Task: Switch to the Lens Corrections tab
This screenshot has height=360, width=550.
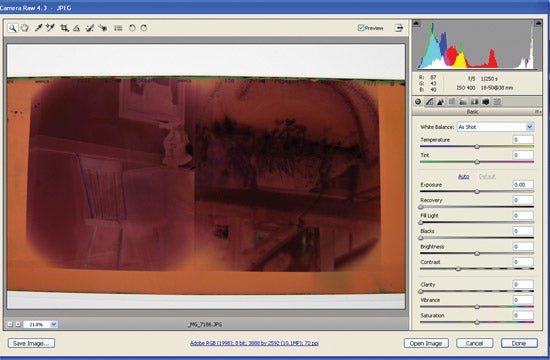Action: coord(474,102)
